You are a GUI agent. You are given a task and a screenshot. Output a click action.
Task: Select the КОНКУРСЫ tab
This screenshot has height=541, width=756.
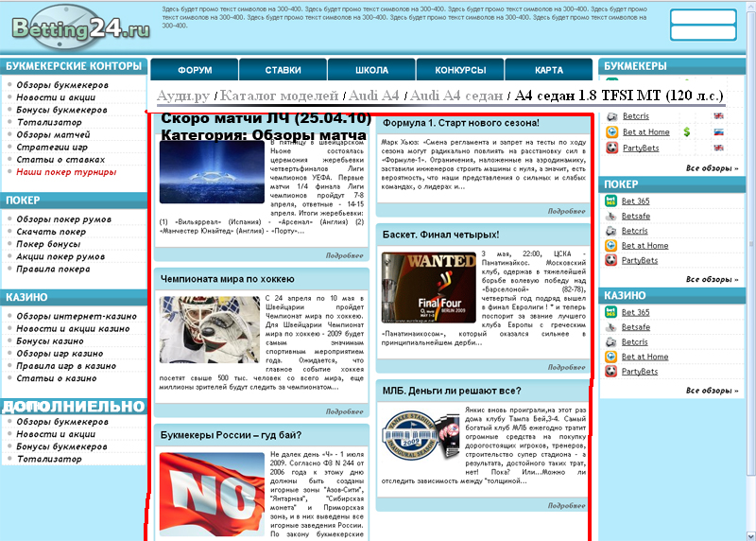pyautogui.click(x=460, y=70)
